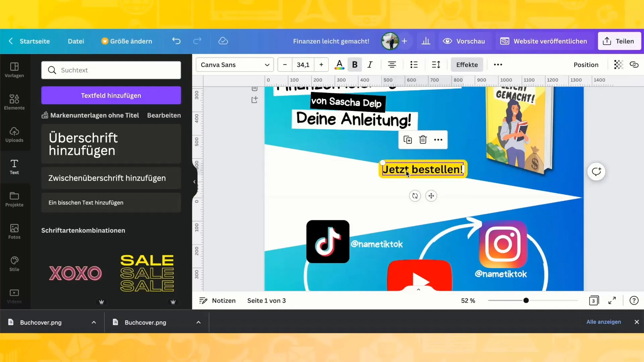Viewport: 644px width, 362px height.
Task: Open Vorlagen sidebar tab
Action: (14, 70)
